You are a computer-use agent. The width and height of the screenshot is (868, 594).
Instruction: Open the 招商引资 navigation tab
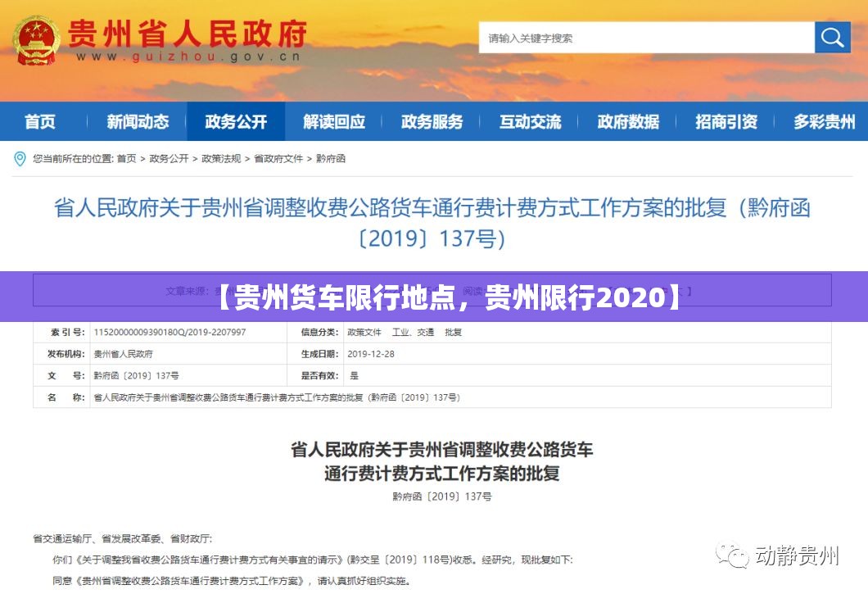726,121
